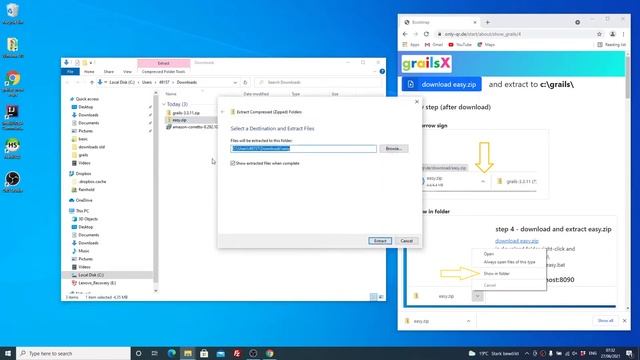640x360 pixels.
Task: Bookmark this page with star icon
Action: click(x=599, y=34)
